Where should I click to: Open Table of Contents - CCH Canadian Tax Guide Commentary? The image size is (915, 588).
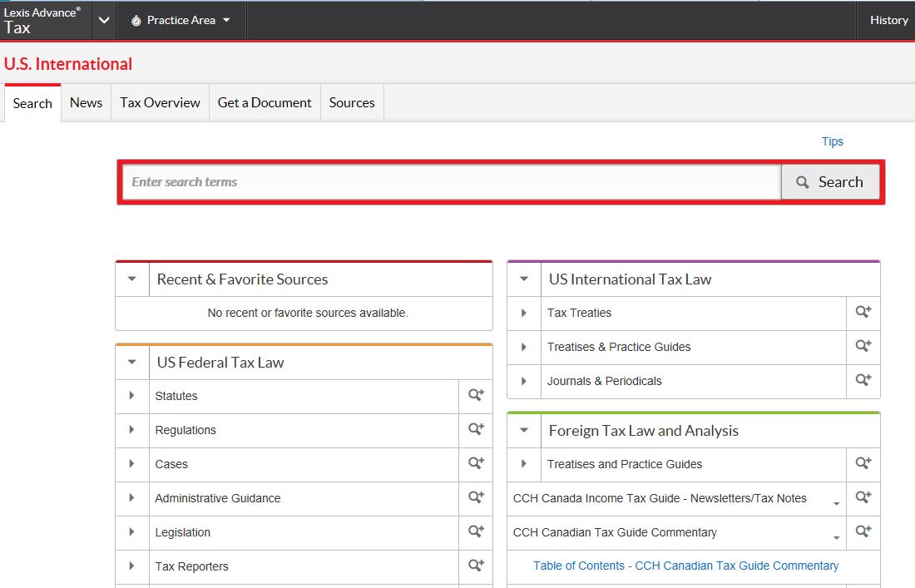tap(685, 566)
